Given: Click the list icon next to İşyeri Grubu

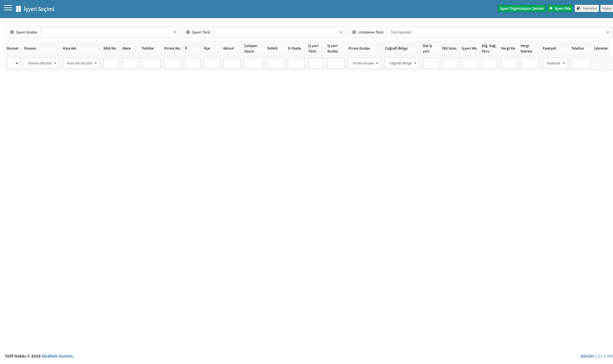Looking at the screenshot, I should 12,32.
